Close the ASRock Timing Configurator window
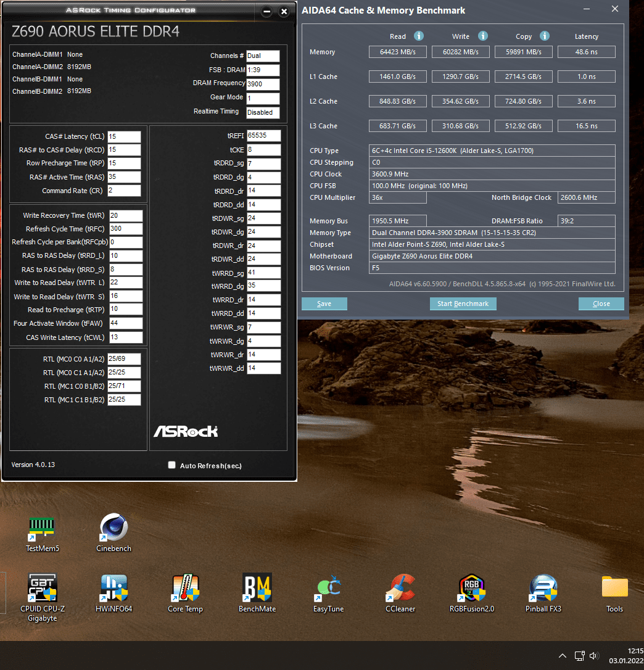644x670 pixels. (x=284, y=12)
